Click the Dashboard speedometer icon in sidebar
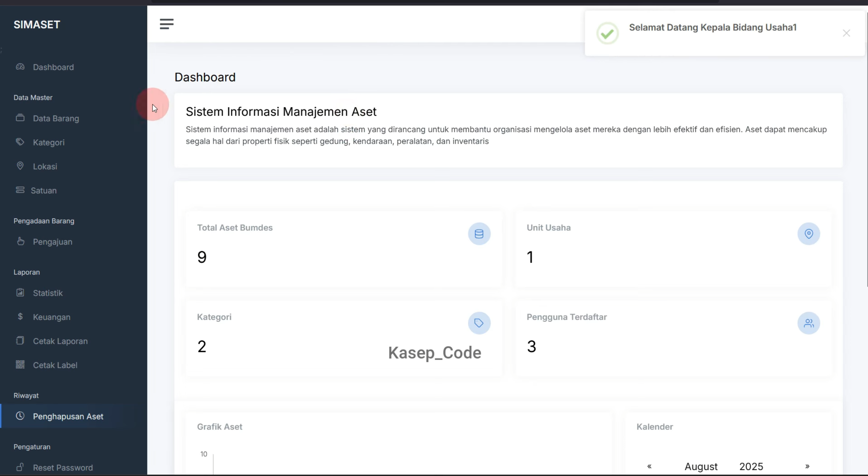The height and width of the screenshot is (476, 868). pyautogui.click(x=20, y=67)
